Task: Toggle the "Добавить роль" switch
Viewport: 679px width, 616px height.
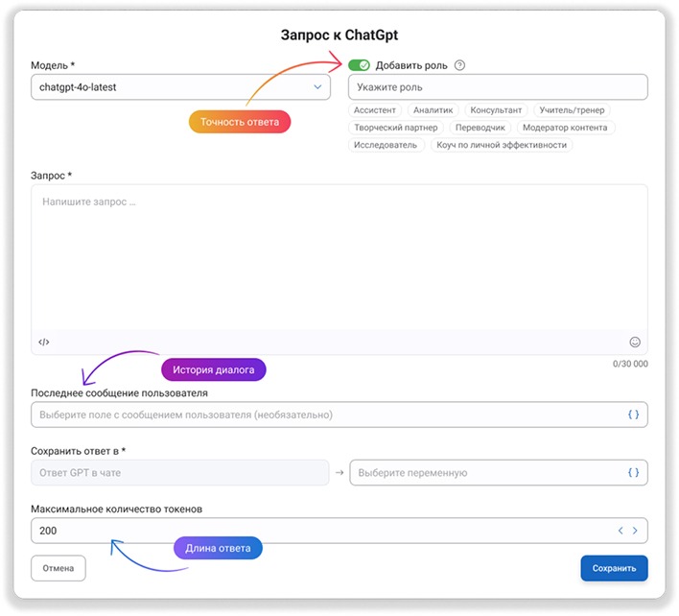Action: pyautogui.click(x=360, y=66)
